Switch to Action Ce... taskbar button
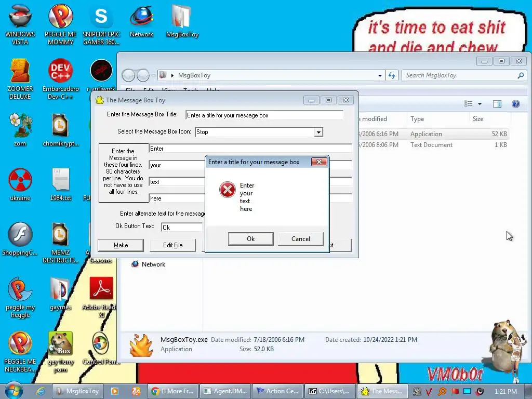532x399 pixels. (x=278, y=391)
